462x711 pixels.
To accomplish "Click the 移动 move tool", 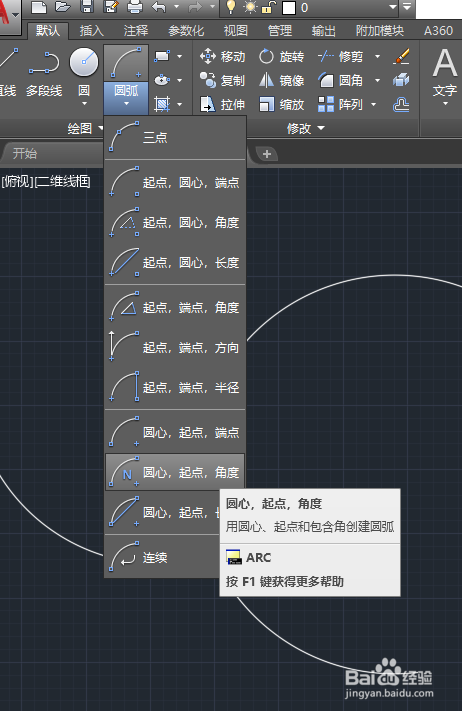I will pyautogui.click(x=222, y=57).
